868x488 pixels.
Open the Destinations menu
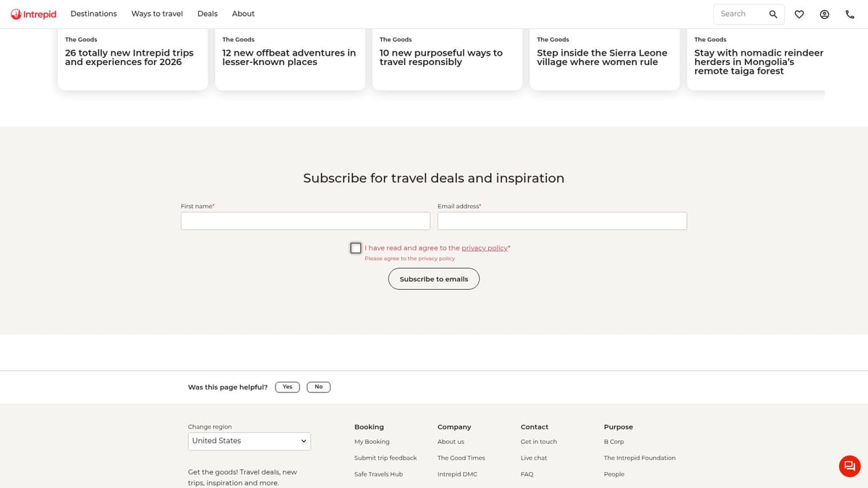[x=93, y=14]
